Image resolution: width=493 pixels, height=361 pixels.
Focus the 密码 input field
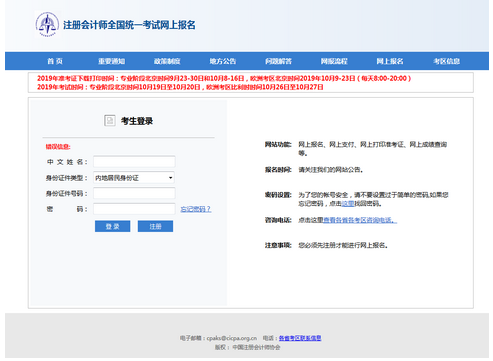click(x=134, y=209)
